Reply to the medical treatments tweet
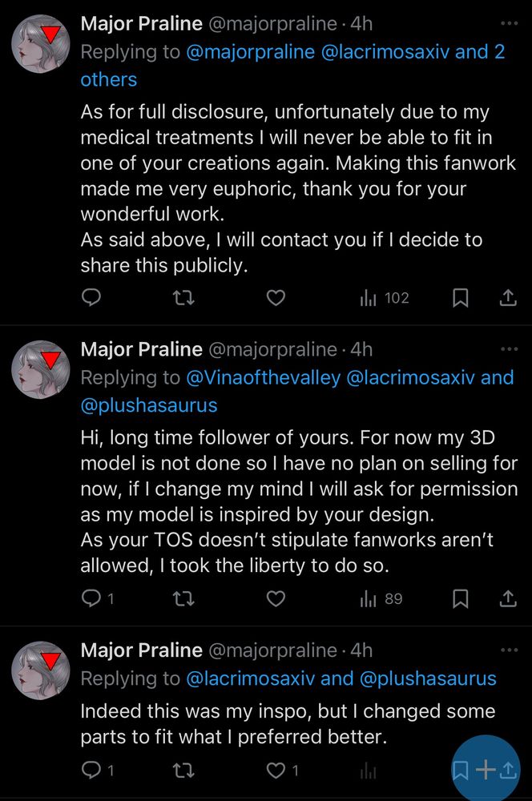This screenshot has width=532, height=801. tap(92, 298)
